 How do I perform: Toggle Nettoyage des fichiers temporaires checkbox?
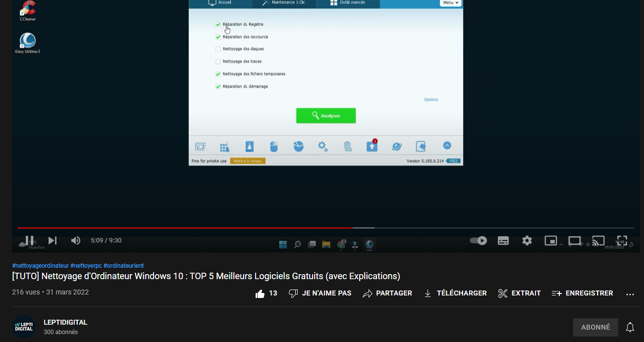tap(218, 74)
